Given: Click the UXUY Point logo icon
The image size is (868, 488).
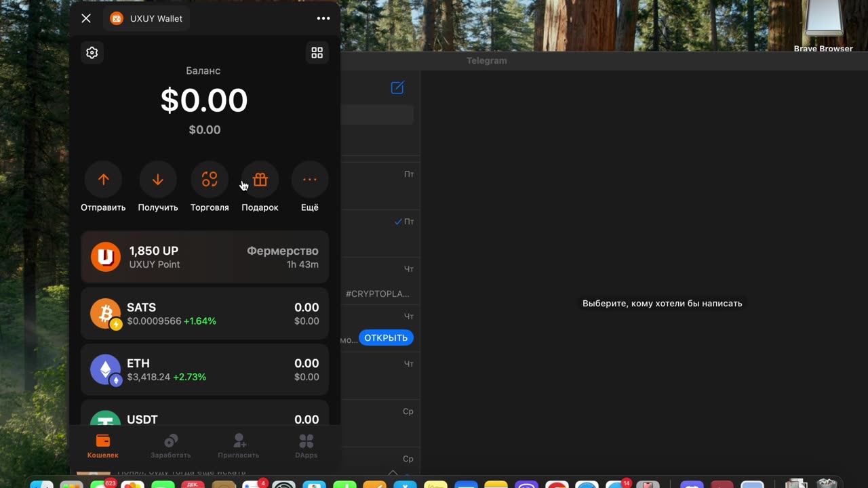Looking at the screenshot, I should 106,257.
